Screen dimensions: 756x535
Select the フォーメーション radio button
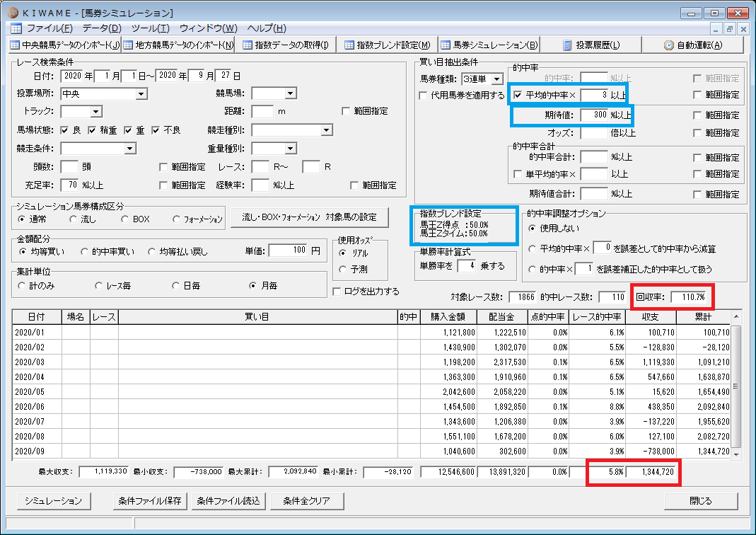click(177, 219)
